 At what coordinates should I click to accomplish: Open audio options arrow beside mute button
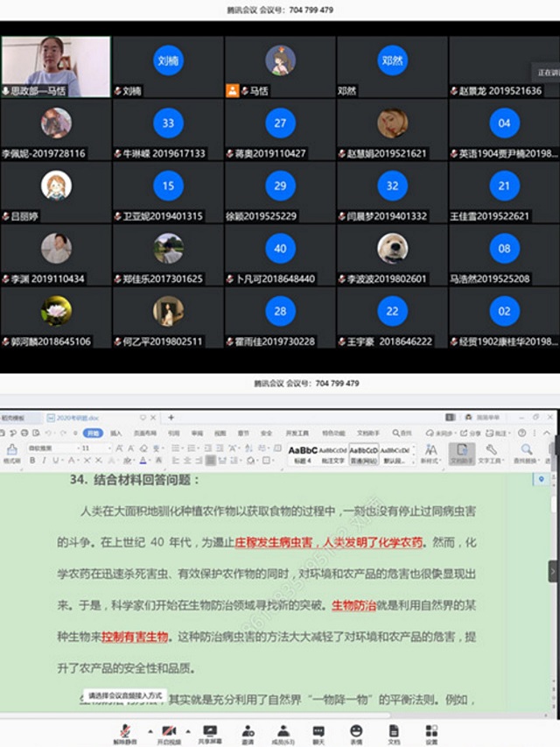(x=150, y=731)
